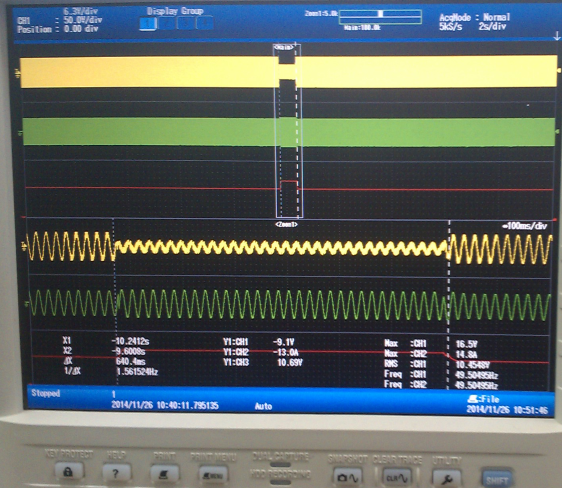Click the Clear Trace button

click(x=397, y=477)
